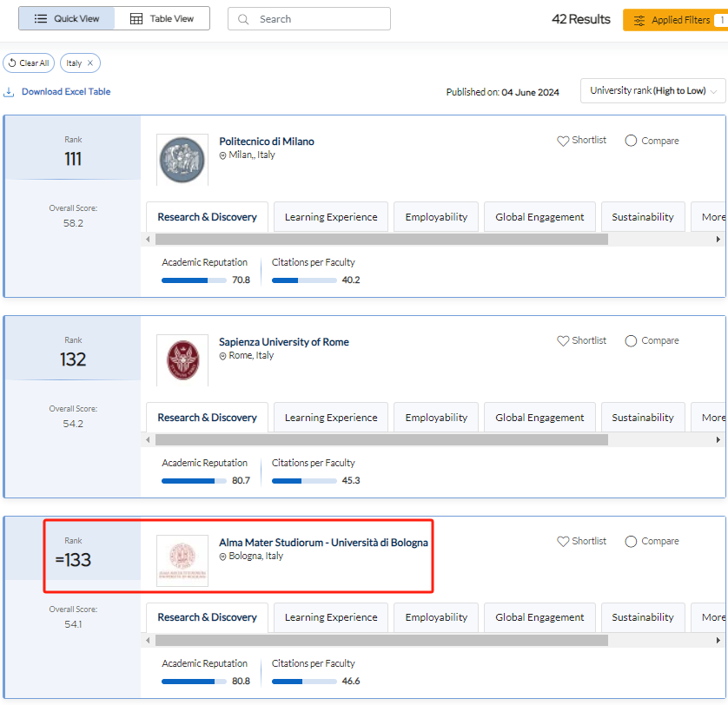Screen dimensions: 728x705
Task: Click the search magnifier icon
Action: coord(243,19)
